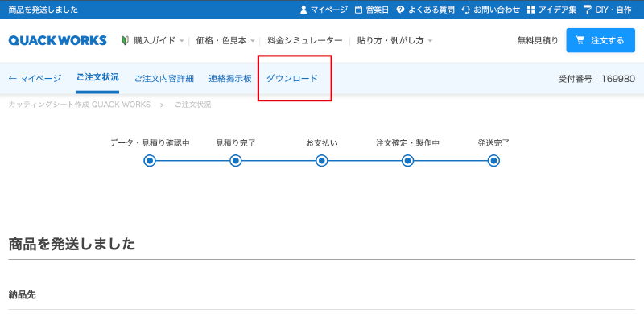Open お問い合わせ link
This screenshot has height=321, width=644.
coord(497,10)
